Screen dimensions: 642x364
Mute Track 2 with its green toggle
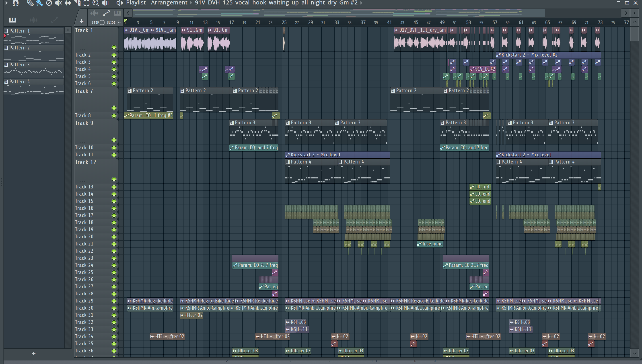[x=114, y=55]
